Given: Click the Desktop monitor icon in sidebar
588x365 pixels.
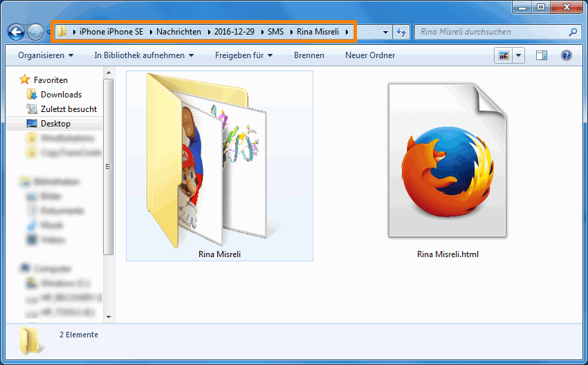Looking at the screenshot, I should (x=32, y=123).
